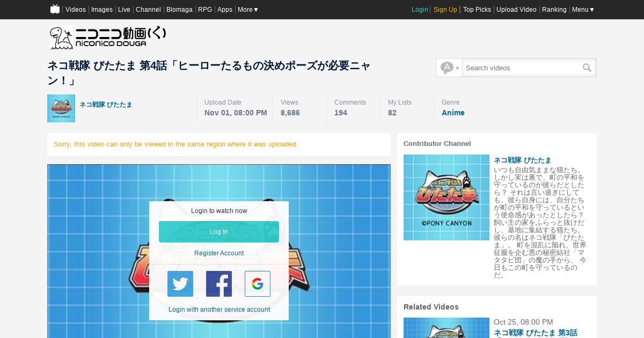Image resolution: width=644 pixels, height=338 pixels.
Task: Click uploader name ネコ戦隊 びたたま near avatar
Action: pos(106,105)
